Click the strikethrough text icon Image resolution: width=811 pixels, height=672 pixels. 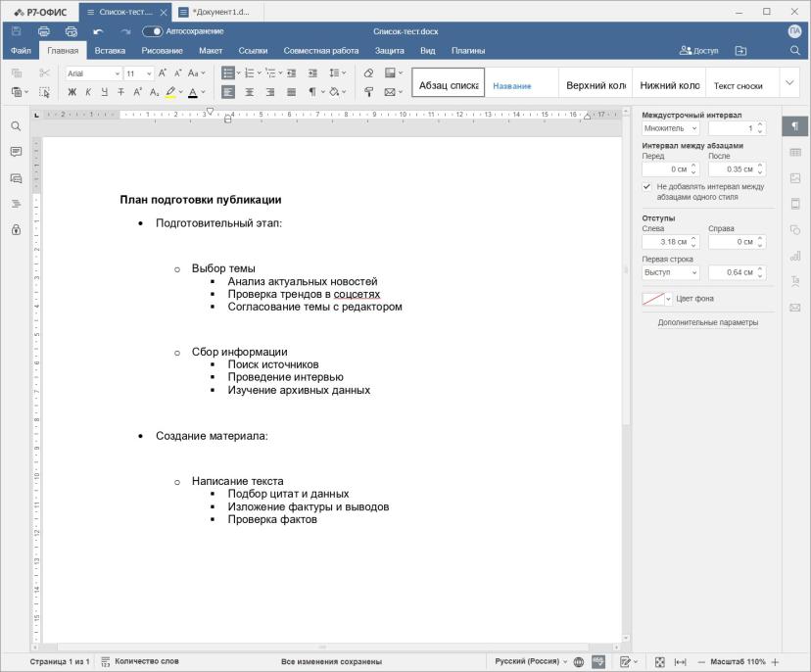click(x=121, y=92)
